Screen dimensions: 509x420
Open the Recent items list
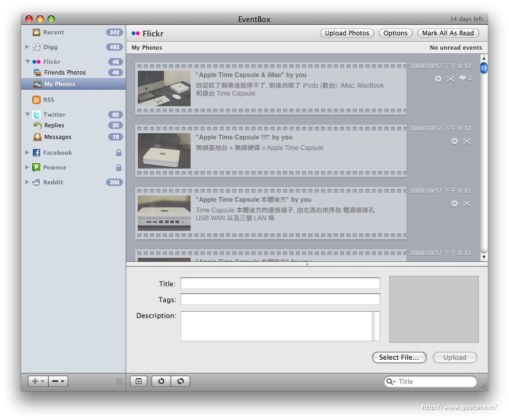[x=73, y=32]
